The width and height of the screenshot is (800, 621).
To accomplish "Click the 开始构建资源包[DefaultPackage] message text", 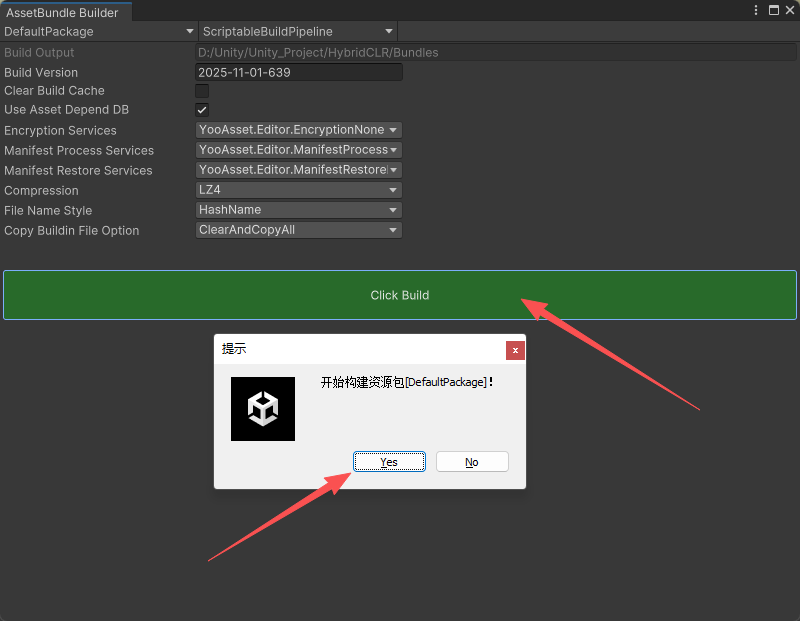I will pyautogui.click(x=407, y=382).
